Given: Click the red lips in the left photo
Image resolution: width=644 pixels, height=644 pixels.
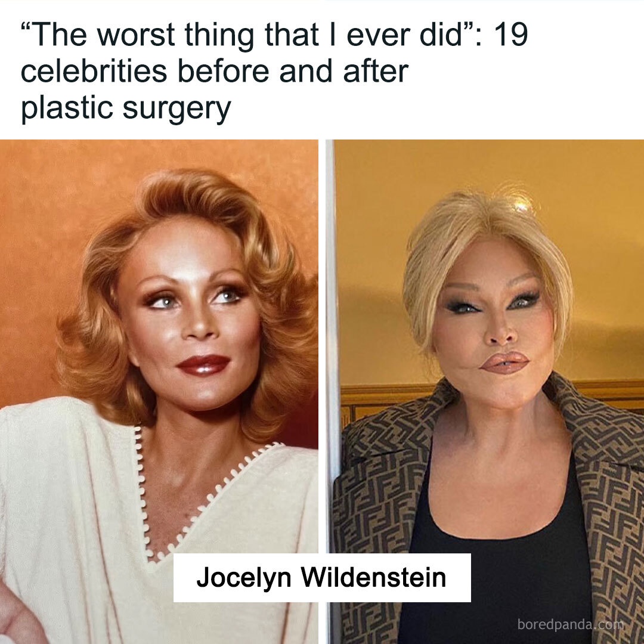Looking at the screenshot, I should tap(204, 365).
